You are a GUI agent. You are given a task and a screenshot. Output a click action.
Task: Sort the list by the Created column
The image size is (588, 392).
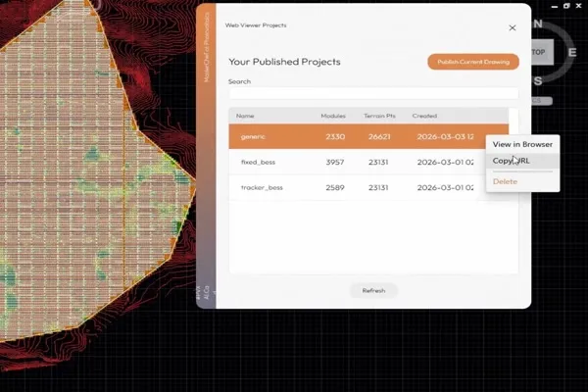click(x=424, y=116)
